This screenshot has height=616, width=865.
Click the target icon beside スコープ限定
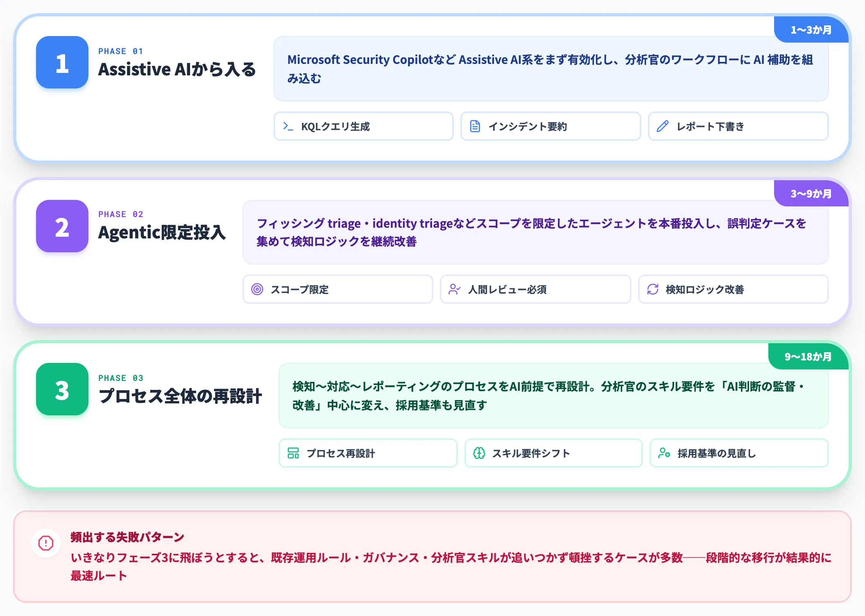[x=257, y=289]
